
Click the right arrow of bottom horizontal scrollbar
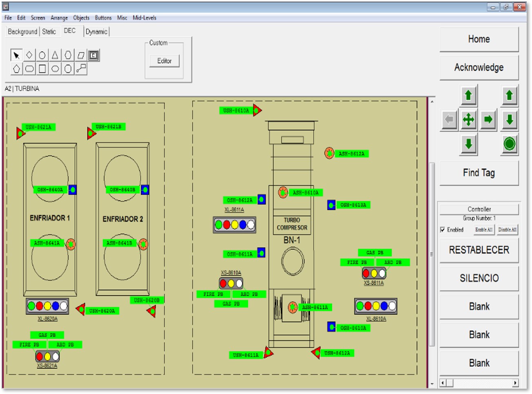516,383
